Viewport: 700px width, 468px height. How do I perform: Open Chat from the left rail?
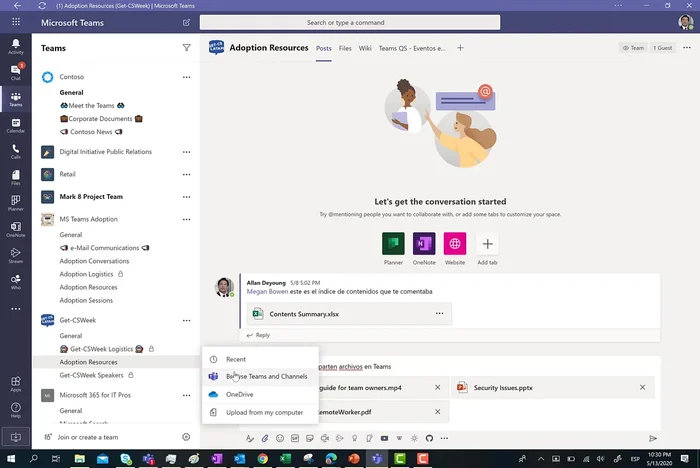tap(15, 71)
